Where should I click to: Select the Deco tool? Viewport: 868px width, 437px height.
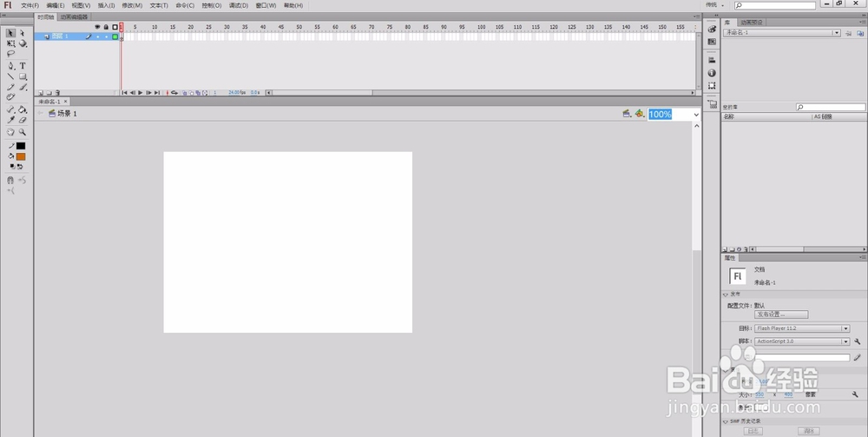click(10, 97)
